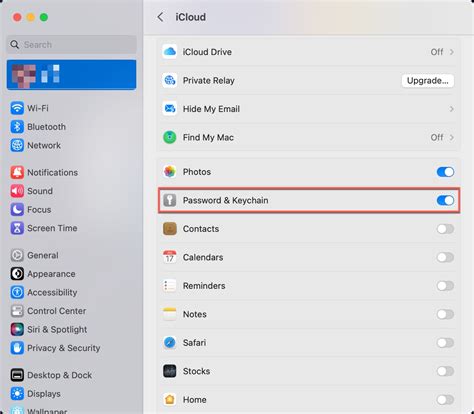Click the Siri & Spotlight label
This screenshot has height=414, width=474.
[x=57, y=330]
